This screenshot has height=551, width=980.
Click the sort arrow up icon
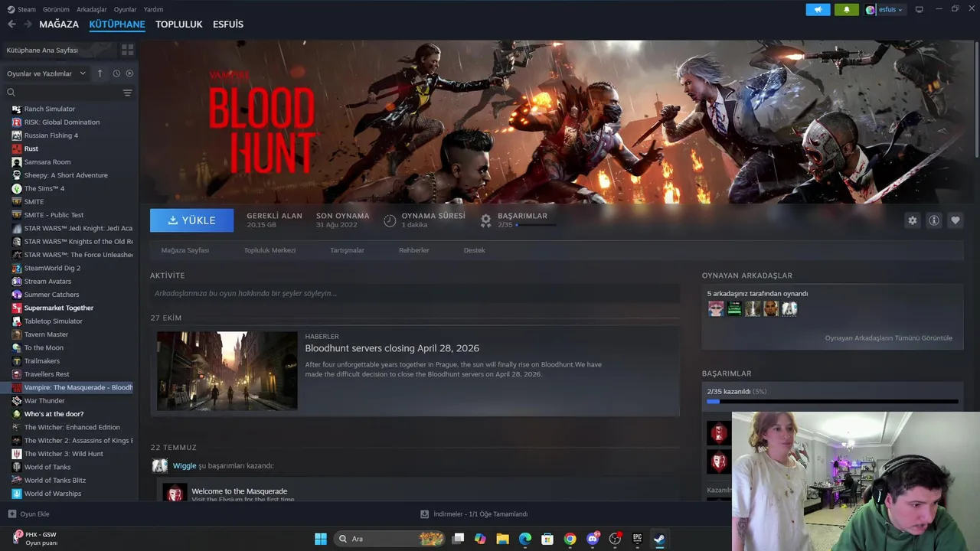(x=100, y=73)
